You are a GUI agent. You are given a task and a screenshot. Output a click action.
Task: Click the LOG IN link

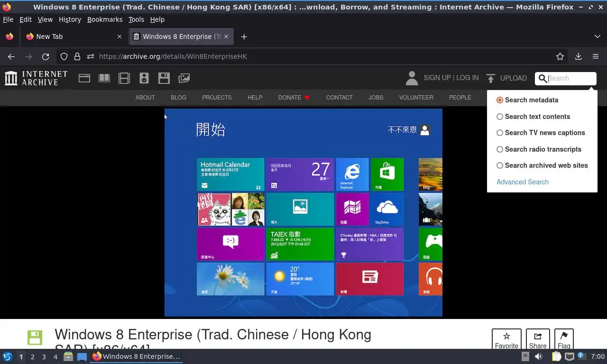click(x=467, y=78)
